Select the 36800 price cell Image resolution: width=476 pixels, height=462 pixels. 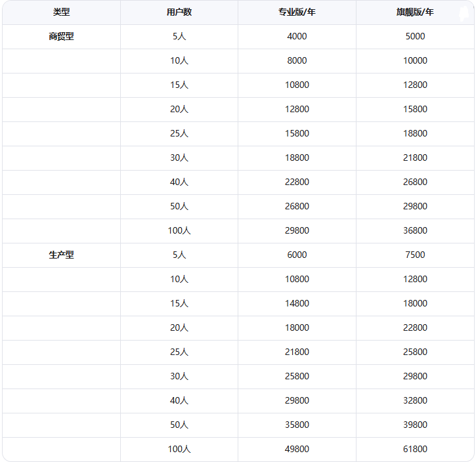coord(415,230)
